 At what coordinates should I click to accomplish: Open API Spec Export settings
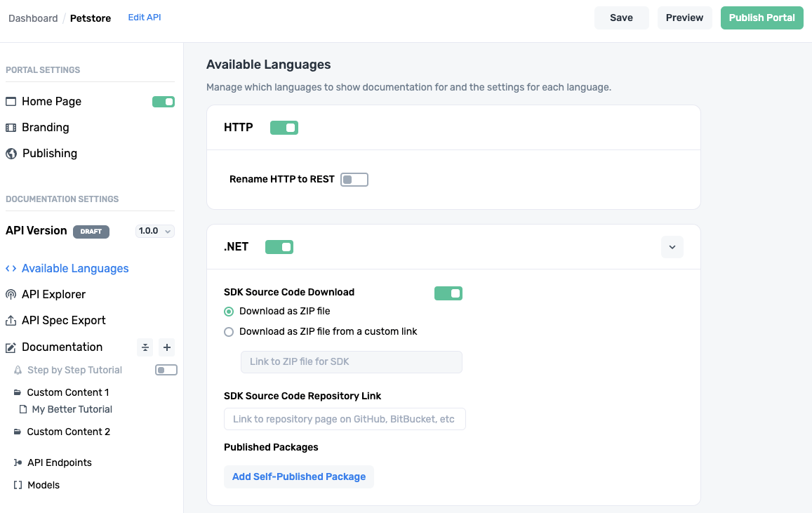click(64, 321)
